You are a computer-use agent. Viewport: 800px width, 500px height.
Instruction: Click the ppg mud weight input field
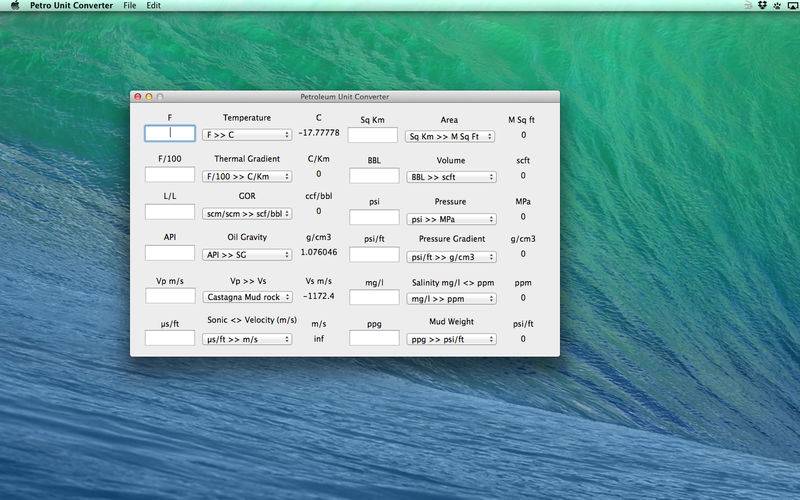[373, 339]
